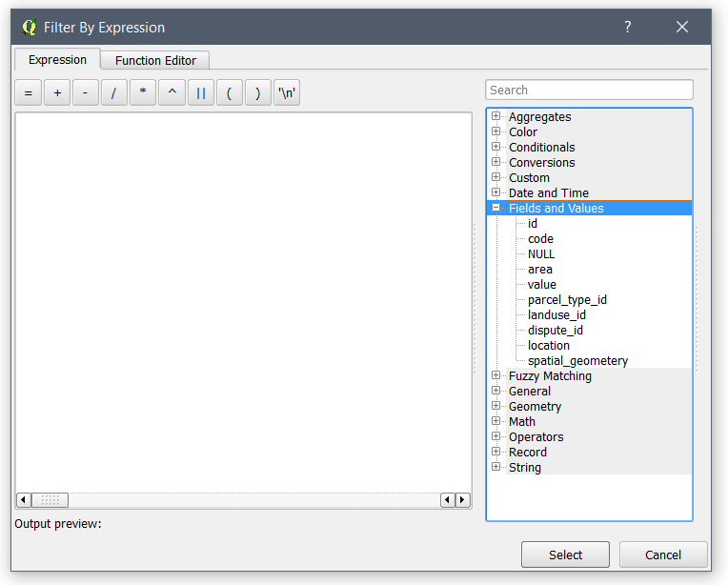
Task: Click the horizontal scrollbar right arrow
Action: (x=463, y=500)
